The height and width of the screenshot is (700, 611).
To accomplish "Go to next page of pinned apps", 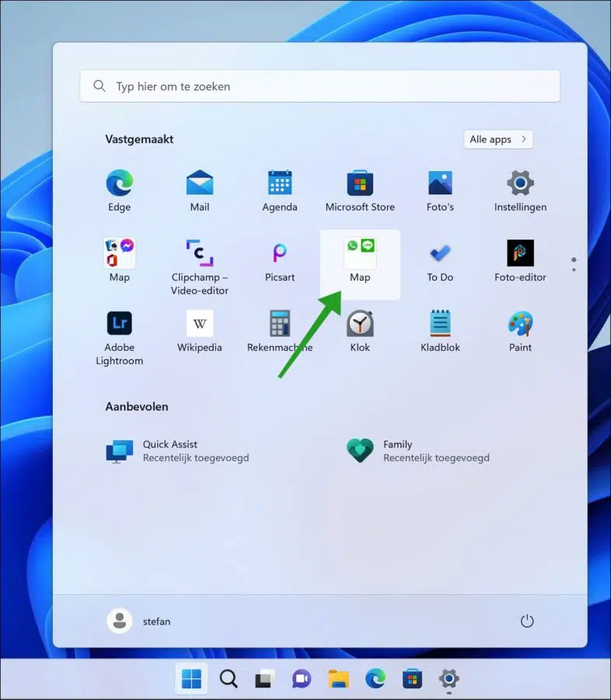I will click(574, 269).
